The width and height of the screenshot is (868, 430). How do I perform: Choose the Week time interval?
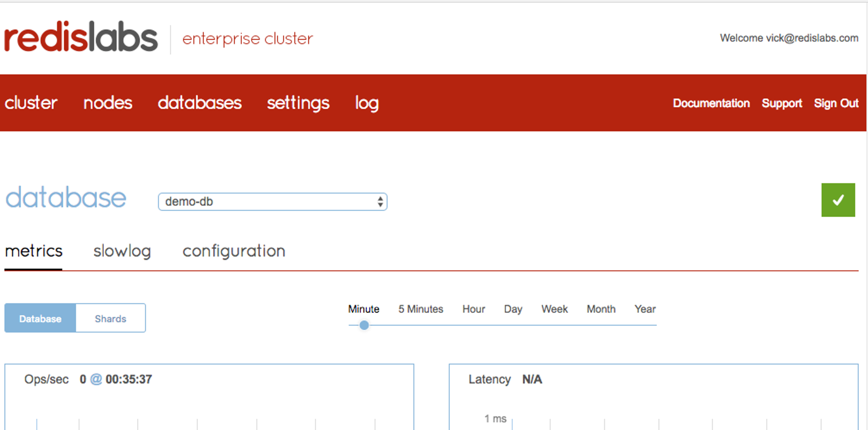[x=554, y=309]
